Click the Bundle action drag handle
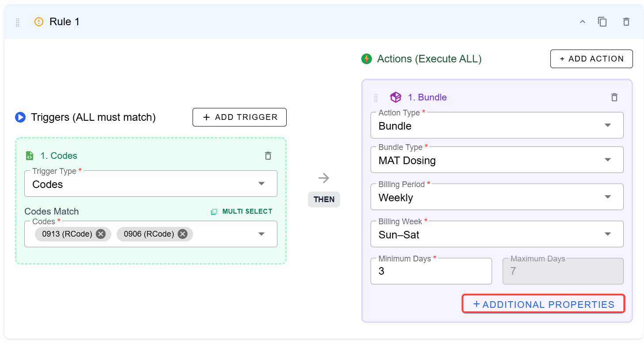This screenshot has height=345, width=644. click(x=376, y=98)
